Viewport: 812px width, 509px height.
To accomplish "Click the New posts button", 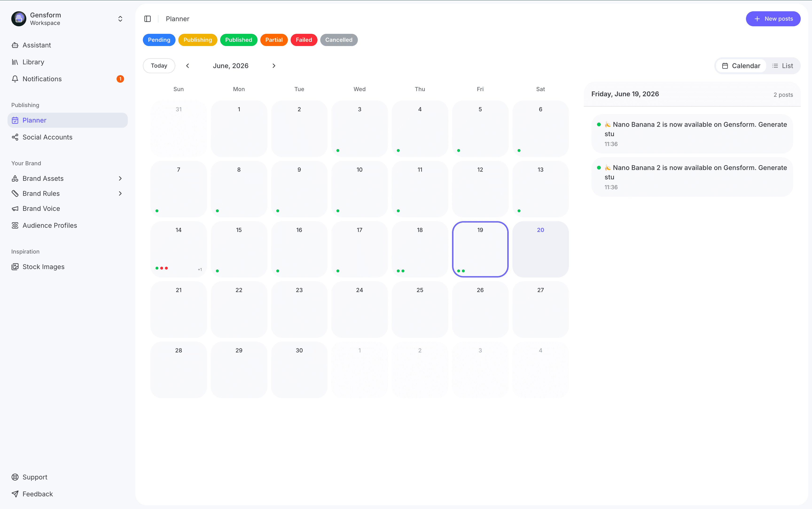I will coord(773,19).
